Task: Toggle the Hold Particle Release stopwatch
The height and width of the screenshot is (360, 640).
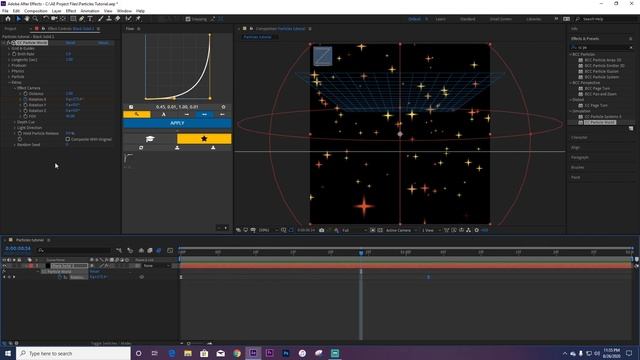Action: pos(20,133)
